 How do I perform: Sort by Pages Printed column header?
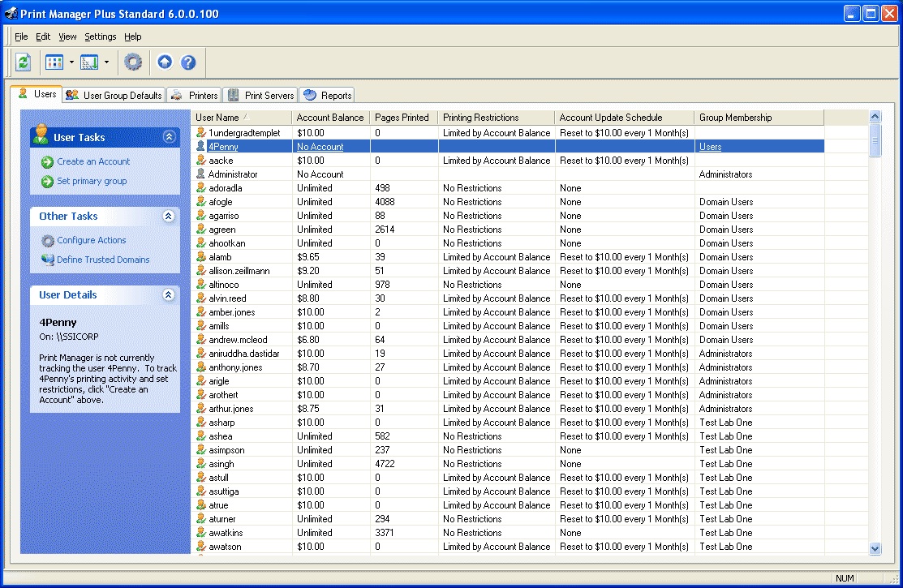[x=402, y=118]
